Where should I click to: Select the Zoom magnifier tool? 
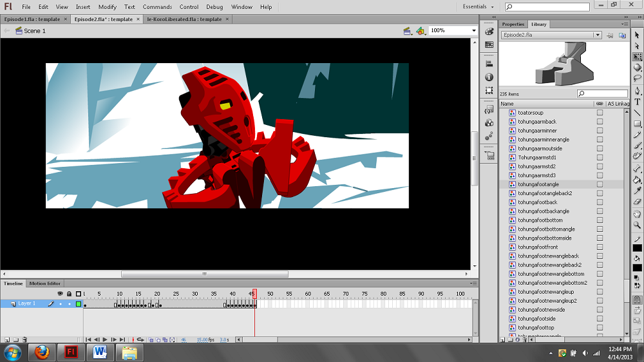pos(637,225)
